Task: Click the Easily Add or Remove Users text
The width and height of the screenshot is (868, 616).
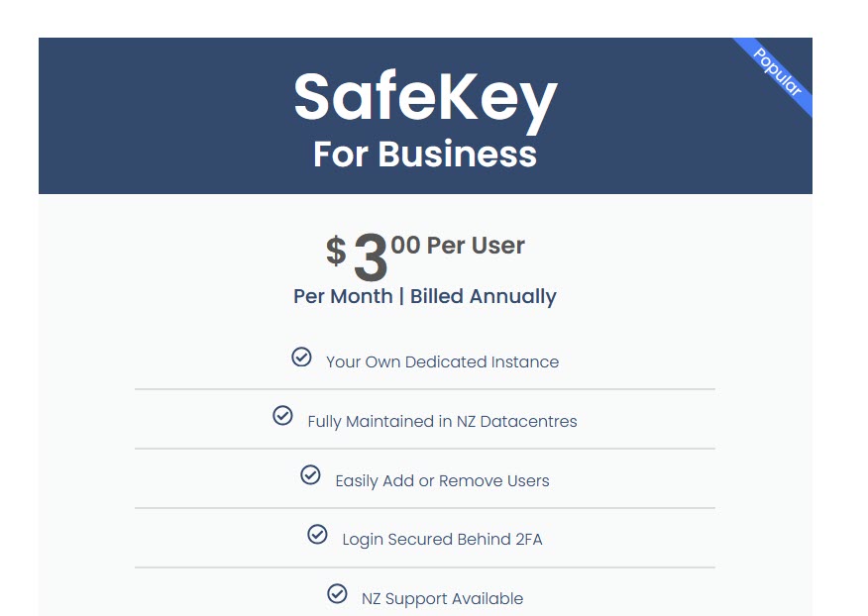Action: click(x=442, y=481)
